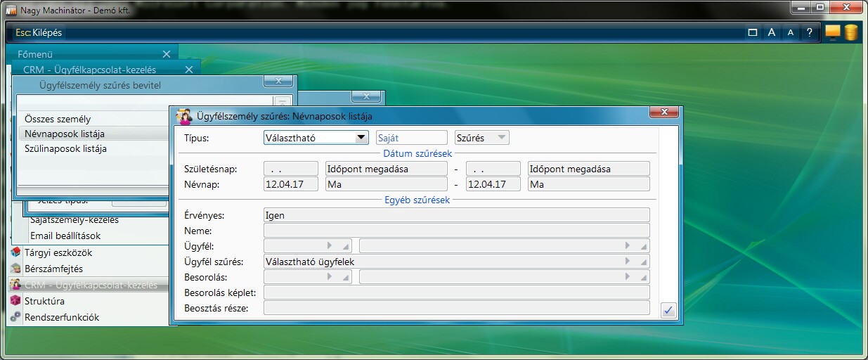Click the Érvényes field showing Igen
Screen dimensions: 868x360
tap(457, 215)
